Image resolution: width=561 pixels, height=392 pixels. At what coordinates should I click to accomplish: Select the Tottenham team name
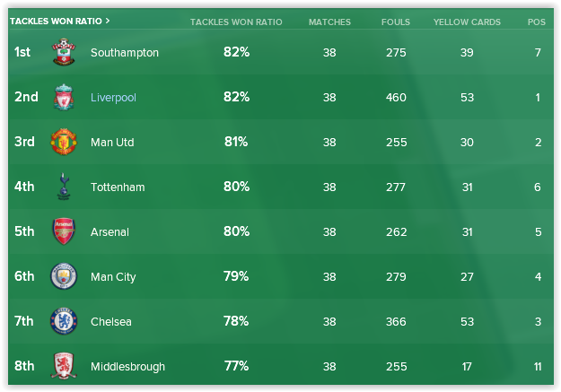click(118, 187)
